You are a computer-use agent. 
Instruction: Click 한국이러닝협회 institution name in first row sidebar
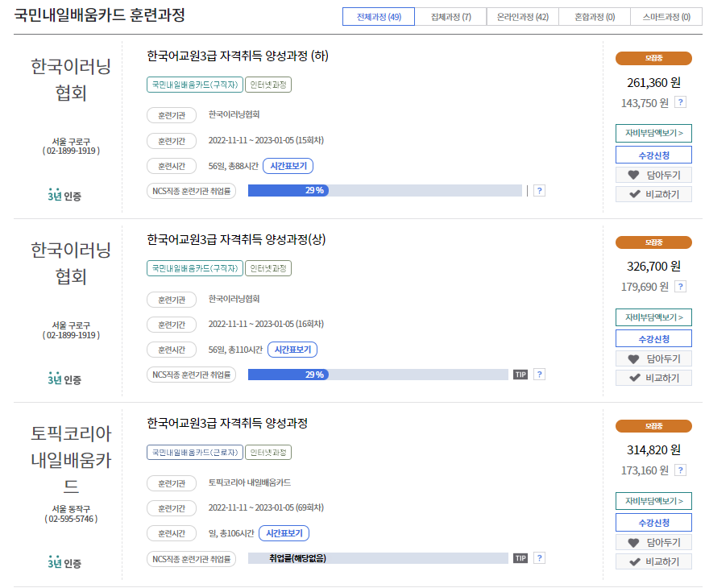[71, 79]
